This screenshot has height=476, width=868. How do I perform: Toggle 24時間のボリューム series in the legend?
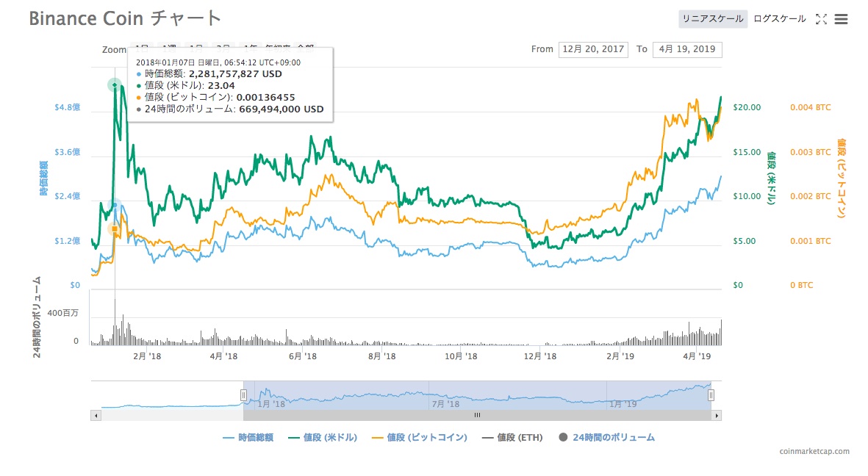(x=606, y=438)
